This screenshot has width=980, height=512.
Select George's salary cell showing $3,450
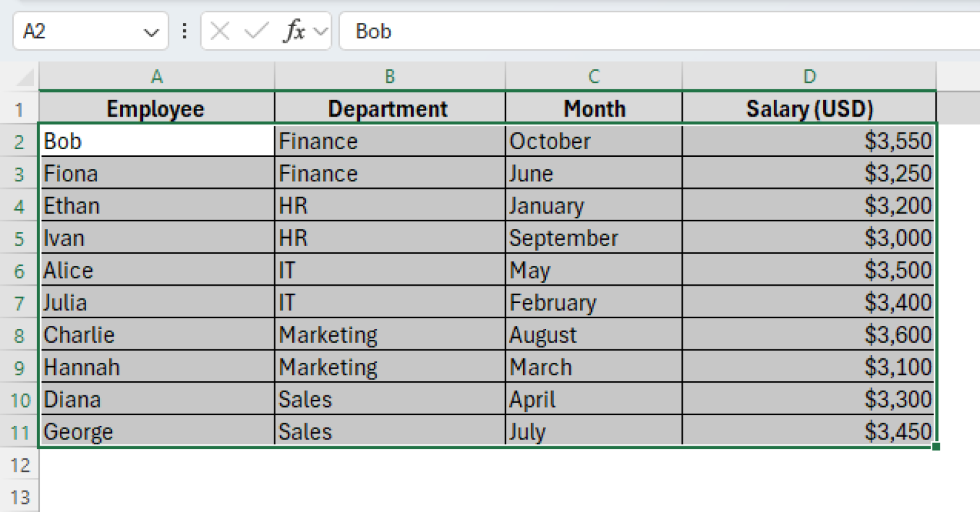coord(809,432)
